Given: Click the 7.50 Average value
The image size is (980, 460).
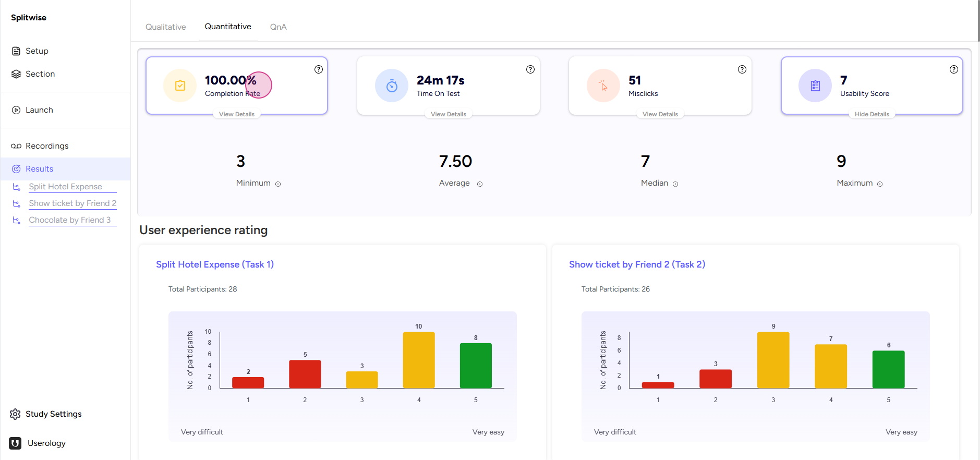Looking at the screenshot, I should click(455, 161).
